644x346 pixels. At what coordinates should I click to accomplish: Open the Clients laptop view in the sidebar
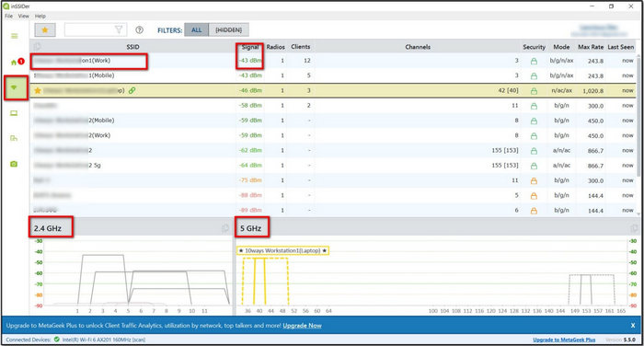[x=14, y=113]
